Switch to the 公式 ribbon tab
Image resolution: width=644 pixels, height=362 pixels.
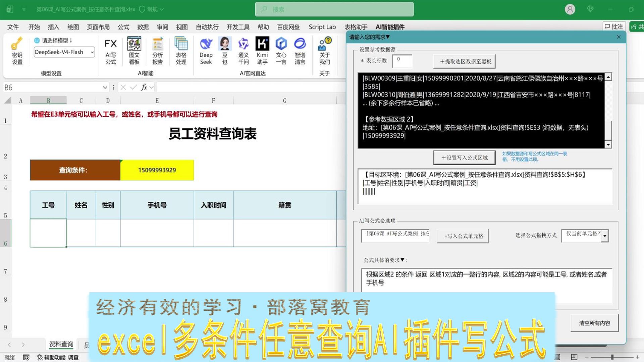coord(123,27)
